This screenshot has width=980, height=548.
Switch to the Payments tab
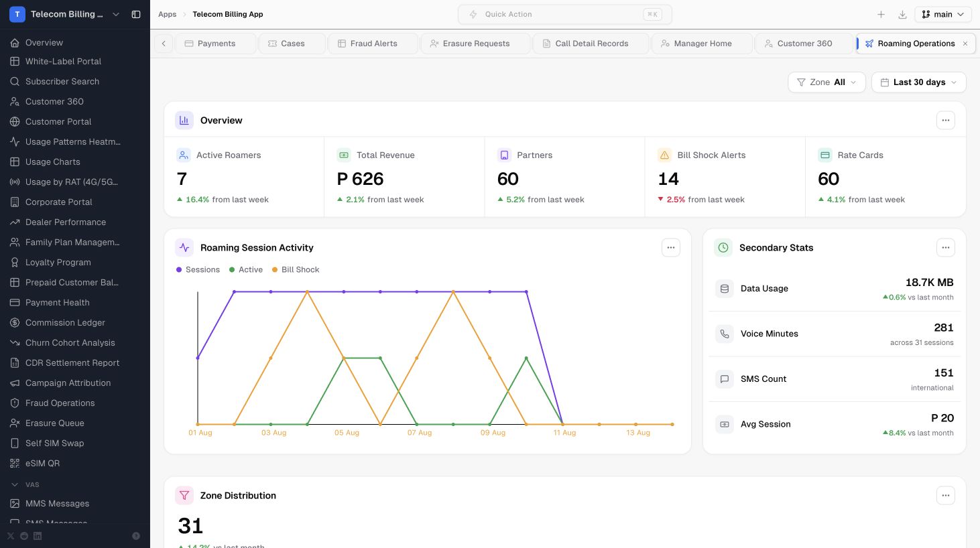pyautogui.click(x=216, y=44)
